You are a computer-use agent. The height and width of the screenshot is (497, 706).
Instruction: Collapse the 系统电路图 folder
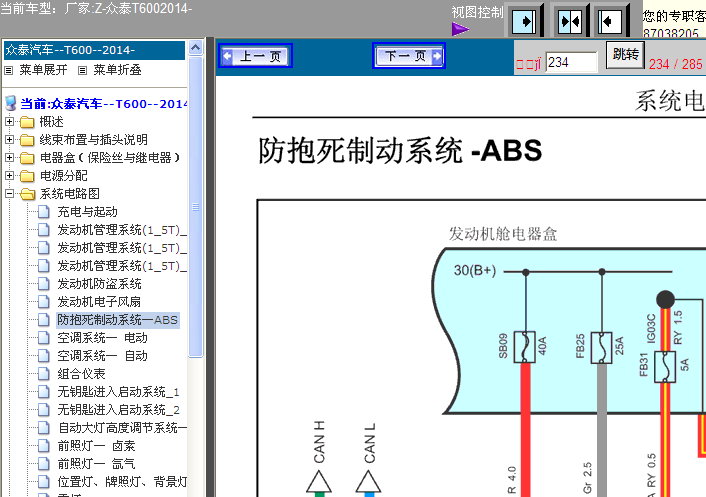pyautogui.click(x=9, y=194)
